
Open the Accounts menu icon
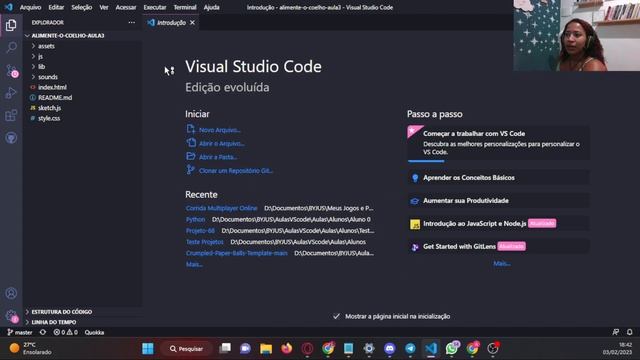coord(11,293)
